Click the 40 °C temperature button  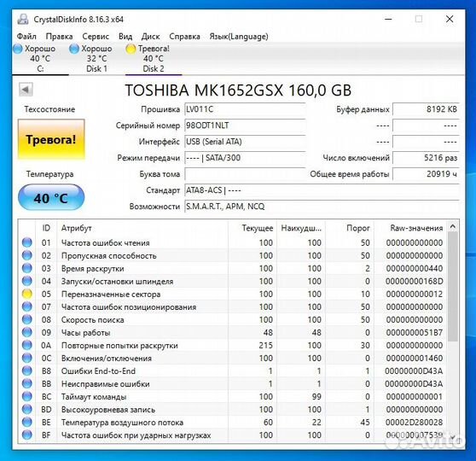click(x=51, y=198)
